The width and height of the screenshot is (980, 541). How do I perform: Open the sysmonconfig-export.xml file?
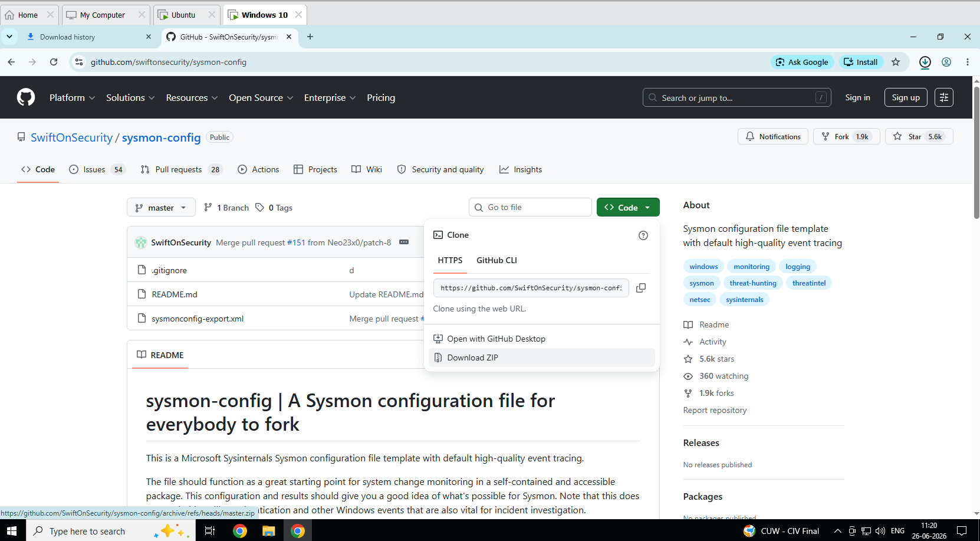[198, 319]
